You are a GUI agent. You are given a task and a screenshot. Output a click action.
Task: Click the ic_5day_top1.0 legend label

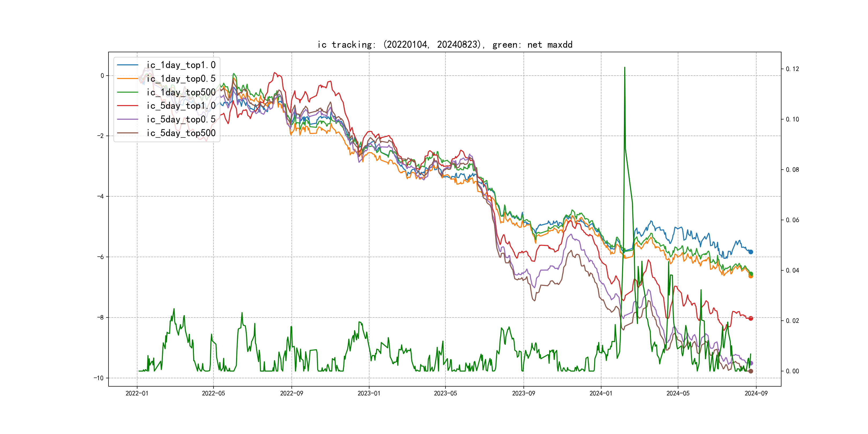pyautogui.click(x=181, y=106)
